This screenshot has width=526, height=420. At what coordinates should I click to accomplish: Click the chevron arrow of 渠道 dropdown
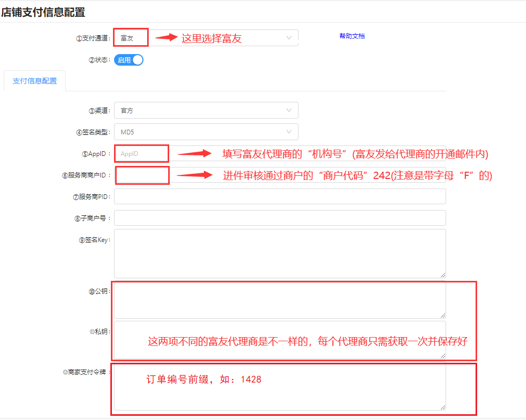[x=289, y=110]
